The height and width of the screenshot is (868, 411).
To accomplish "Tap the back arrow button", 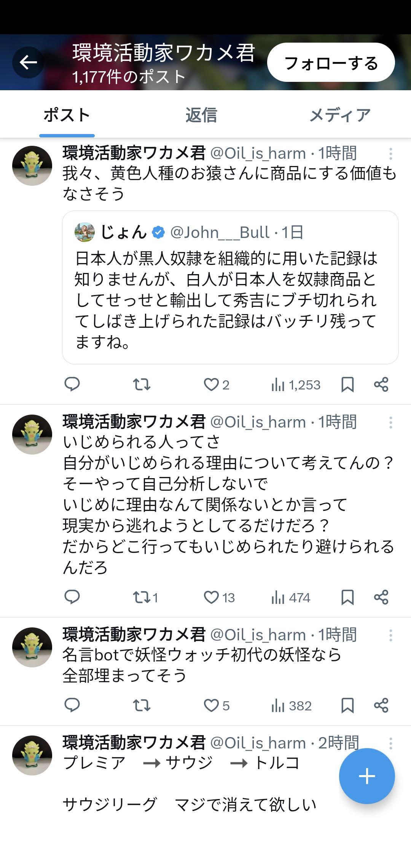I will (28, 62).
